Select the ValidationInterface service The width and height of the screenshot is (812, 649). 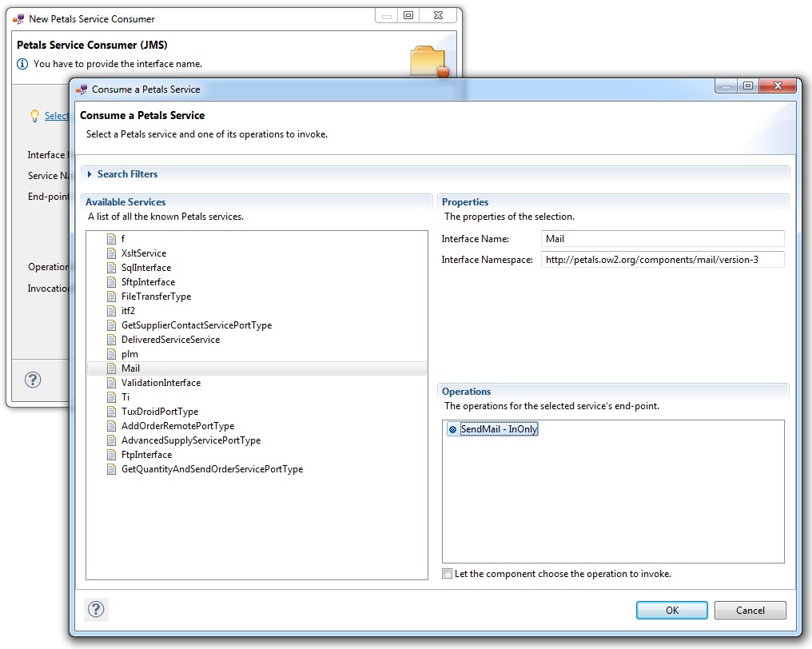[161, 383]
